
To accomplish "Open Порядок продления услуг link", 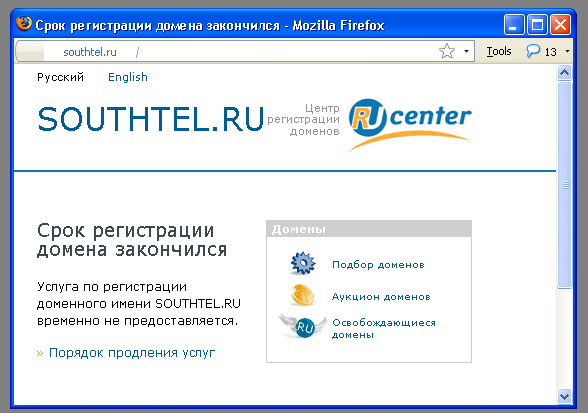I will (x=132, y=353).
